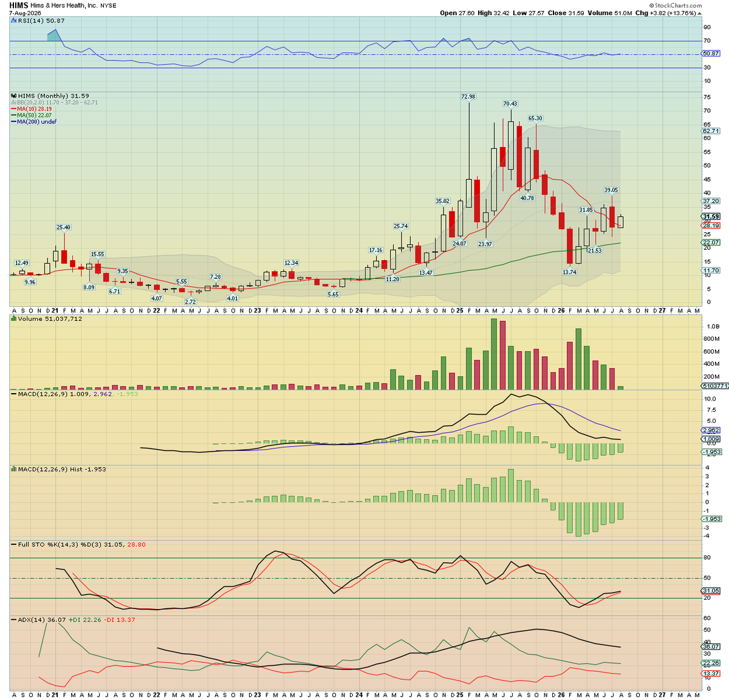
Task: Click the MACD(12,26,9) 1.009 panel label
Action: [54, 394]
